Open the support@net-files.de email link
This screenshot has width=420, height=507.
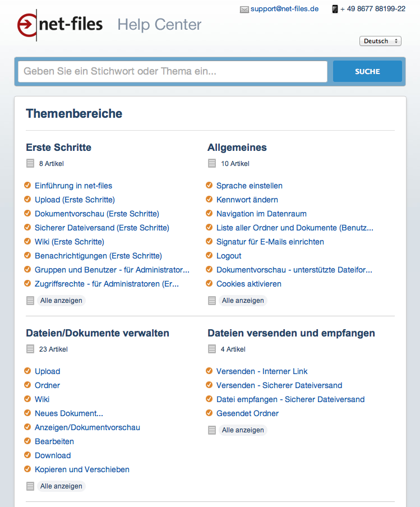pos(284,9)
